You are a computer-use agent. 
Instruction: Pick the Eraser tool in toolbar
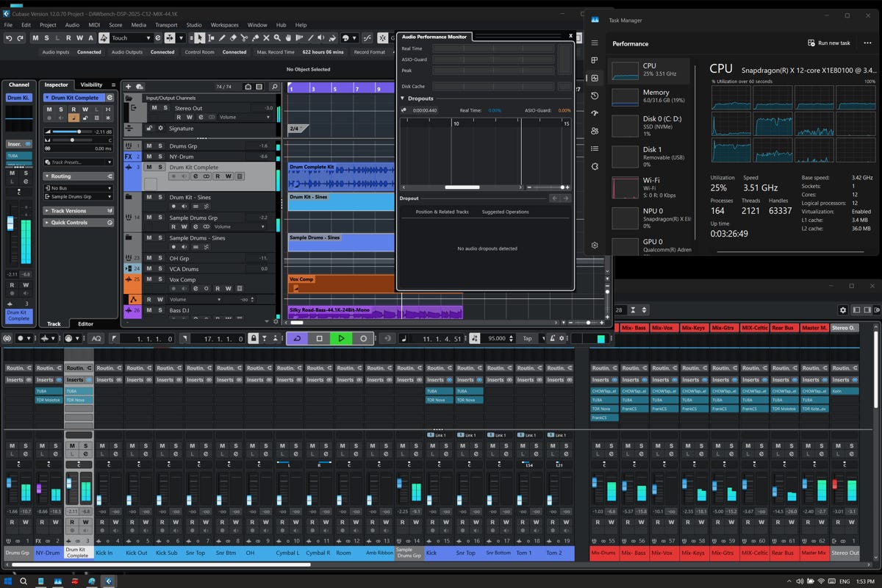point(233,37)
